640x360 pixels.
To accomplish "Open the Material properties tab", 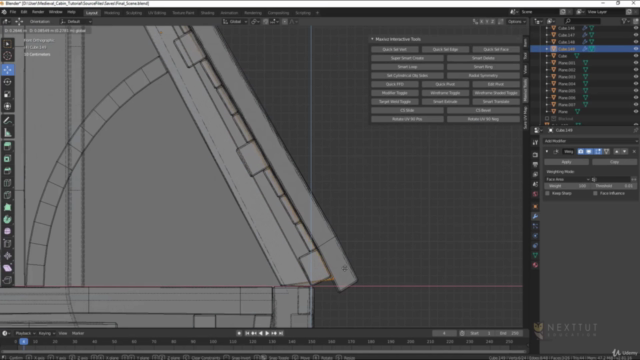I will (x=535, y=265).
